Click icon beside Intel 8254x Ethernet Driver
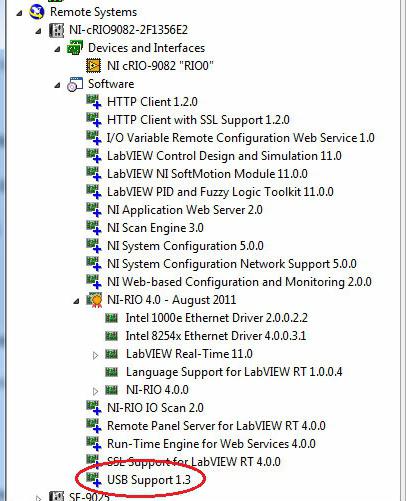406x501 pixels. (x=111, y=336)
